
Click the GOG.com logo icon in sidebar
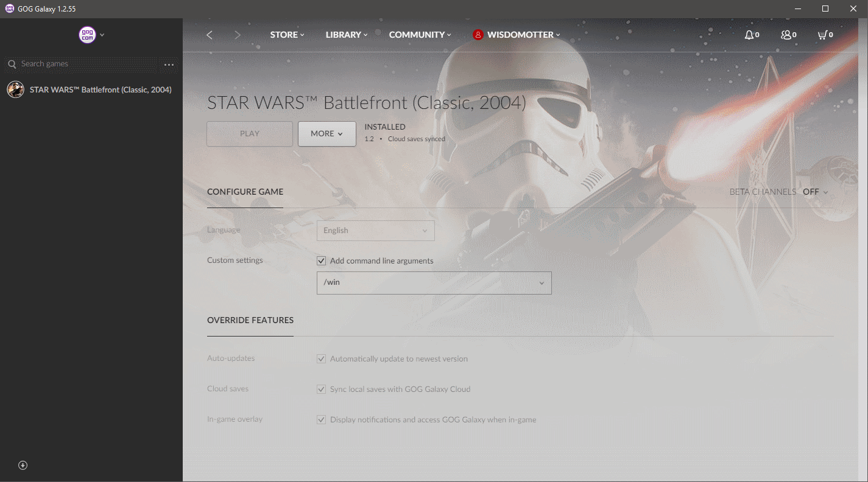(x=88, y=35)
